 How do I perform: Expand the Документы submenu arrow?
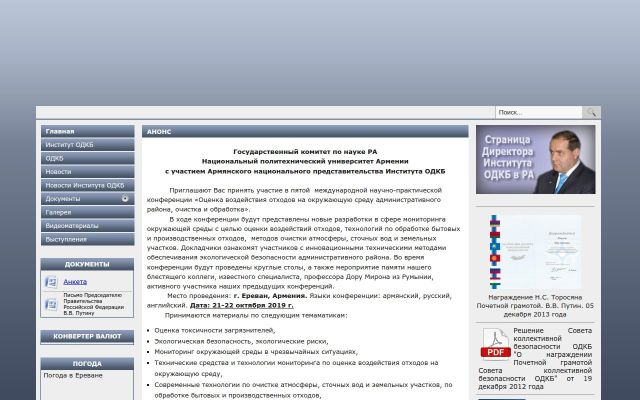point(125,198)
